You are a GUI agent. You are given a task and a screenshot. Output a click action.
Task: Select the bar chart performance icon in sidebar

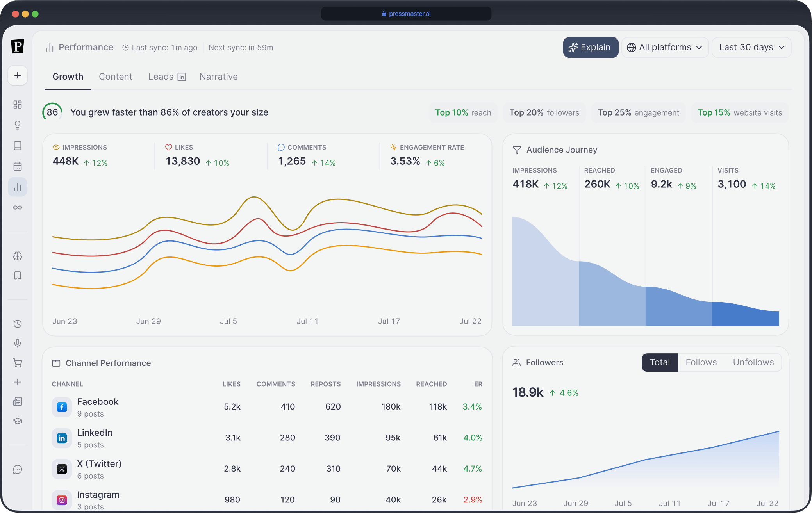(x=18, y=187)
